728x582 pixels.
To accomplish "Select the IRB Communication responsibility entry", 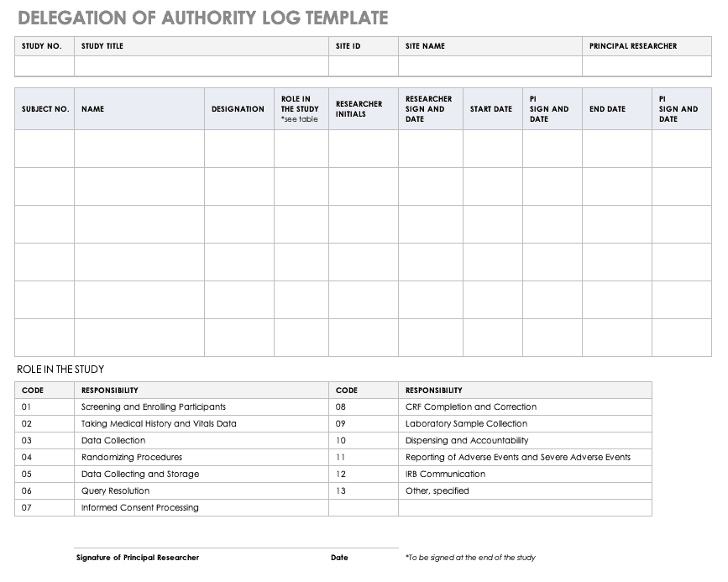I will click(445, 475).
